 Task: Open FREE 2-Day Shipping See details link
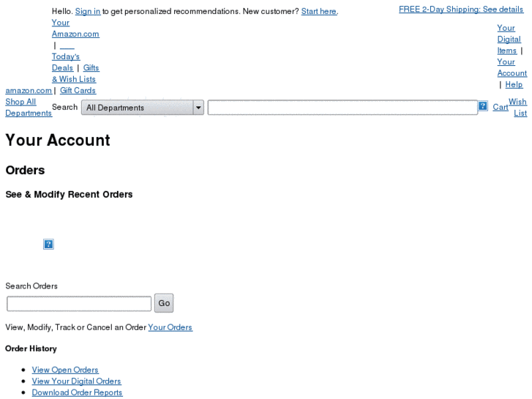(x=461, y=10)
